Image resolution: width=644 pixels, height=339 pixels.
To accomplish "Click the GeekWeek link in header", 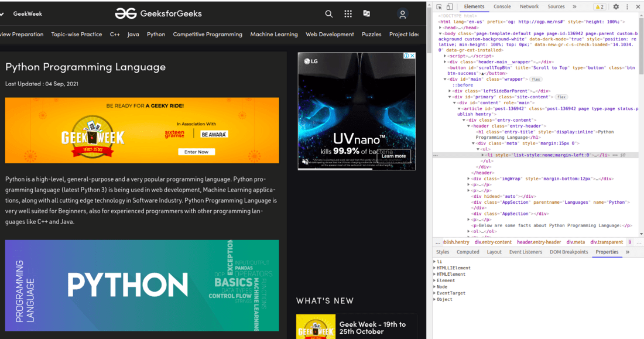I will [x=28, y=13].
